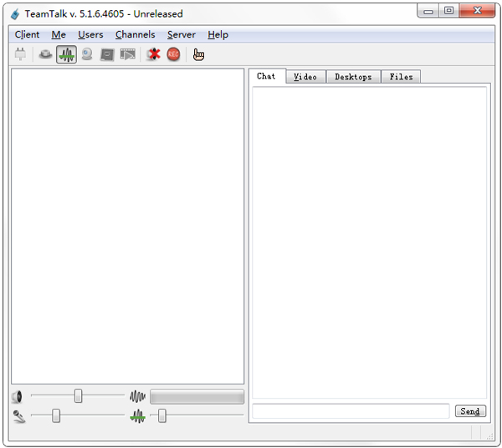Switch to the Desktops tab
Screen dimensions: 502x448
point(353,77)
